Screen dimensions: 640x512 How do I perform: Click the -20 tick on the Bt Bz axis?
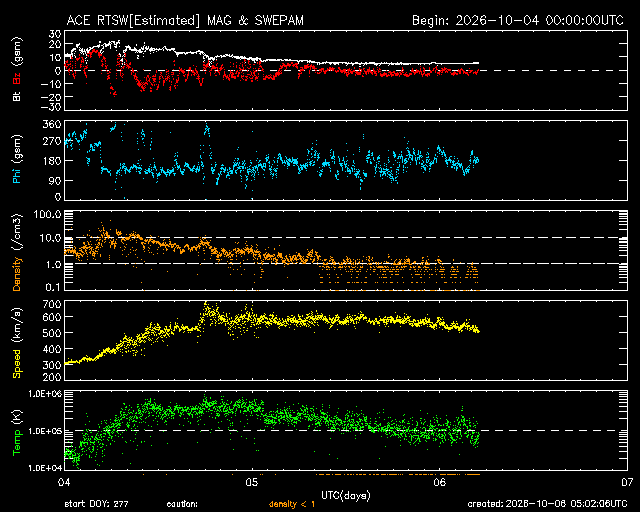[50, 97]
